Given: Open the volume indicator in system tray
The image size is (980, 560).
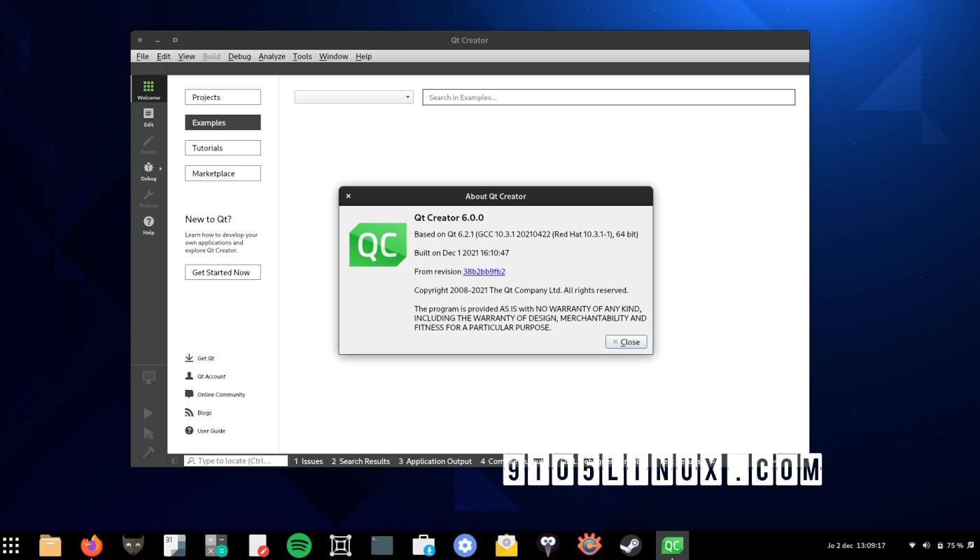Looking at the screenshot, I should pyautogui.click(x=926, y=545).
